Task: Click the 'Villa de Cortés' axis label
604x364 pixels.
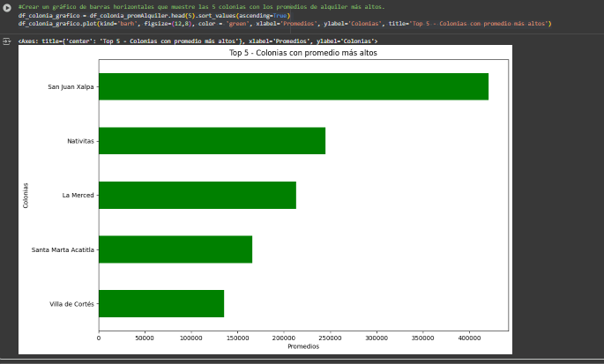Action: coord(71,304)
